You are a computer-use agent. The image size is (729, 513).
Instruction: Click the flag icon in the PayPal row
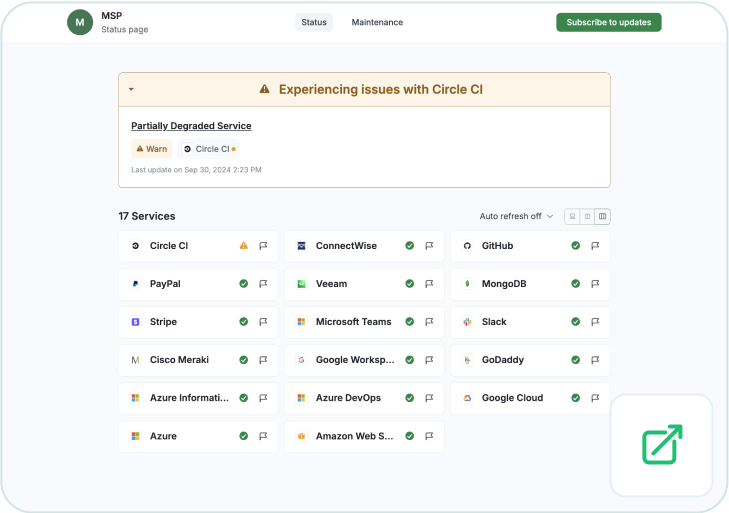[x=263, y=284]
